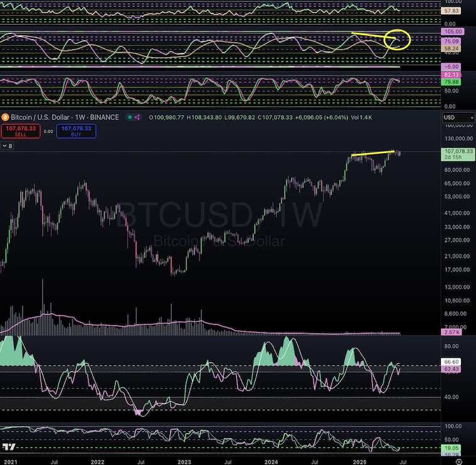476x465 pixels.
Task: Click the close value C107,078.33
Action: [275, 117]
